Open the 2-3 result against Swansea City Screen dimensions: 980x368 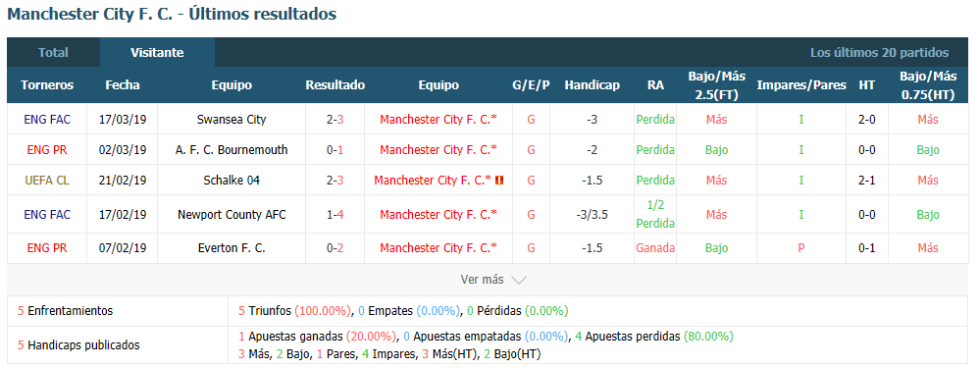(335, 120)
